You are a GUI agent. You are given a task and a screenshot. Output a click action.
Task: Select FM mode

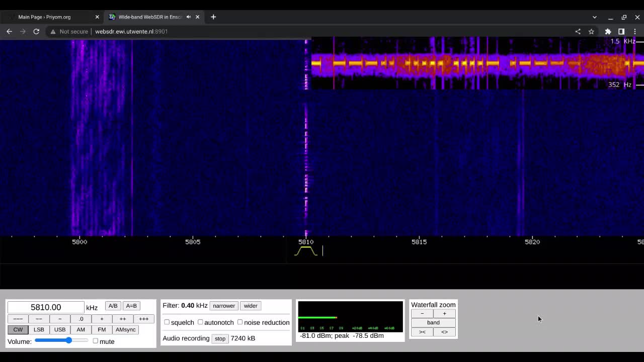pos(102,330)
